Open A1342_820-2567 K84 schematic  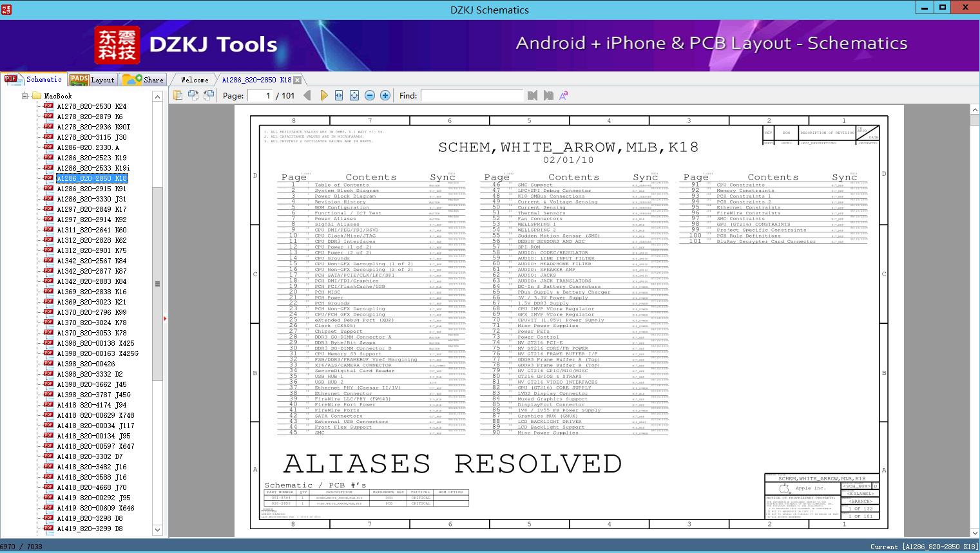click(91, 261)
